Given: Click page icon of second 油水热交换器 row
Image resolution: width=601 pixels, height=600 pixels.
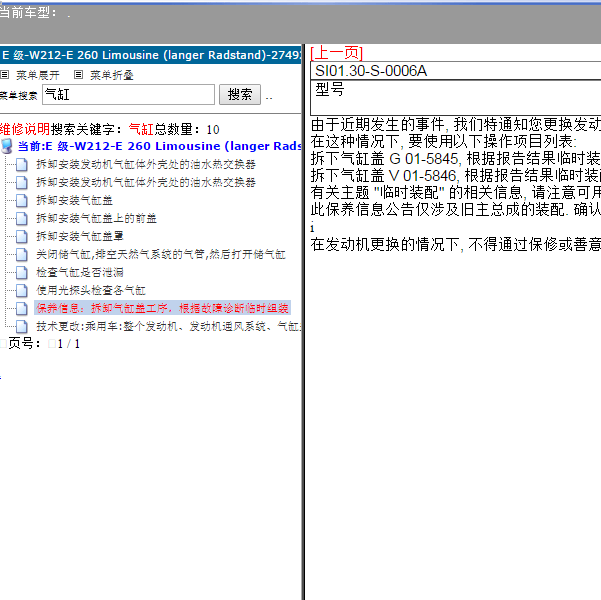Looking at the screenshot, I should (x=21, y=182).
